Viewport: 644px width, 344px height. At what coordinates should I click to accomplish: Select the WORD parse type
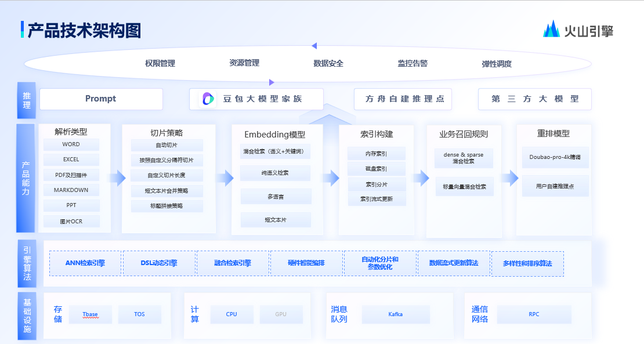pyautogui.click(x=71, y=144)
